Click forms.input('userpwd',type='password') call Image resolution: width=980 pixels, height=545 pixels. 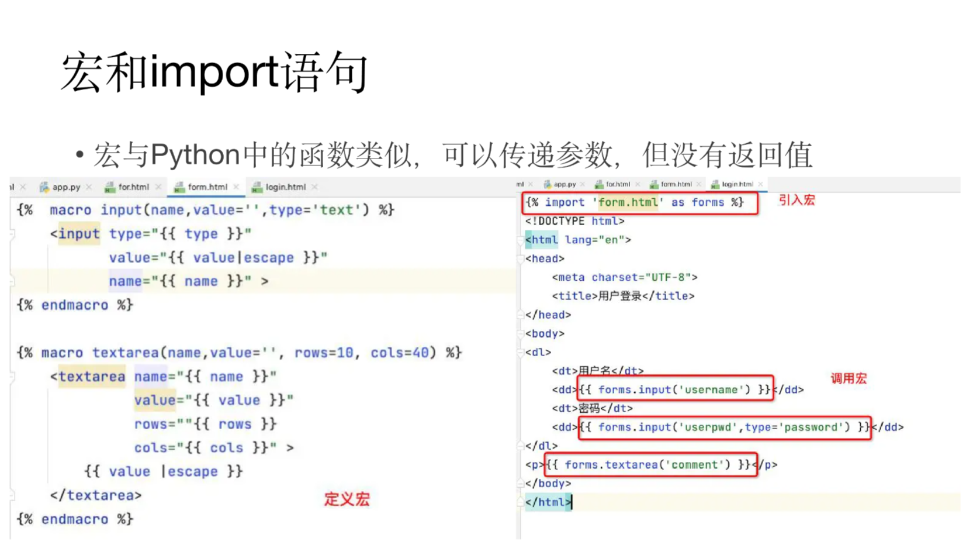pyautogui.click(x=725, y=427)
